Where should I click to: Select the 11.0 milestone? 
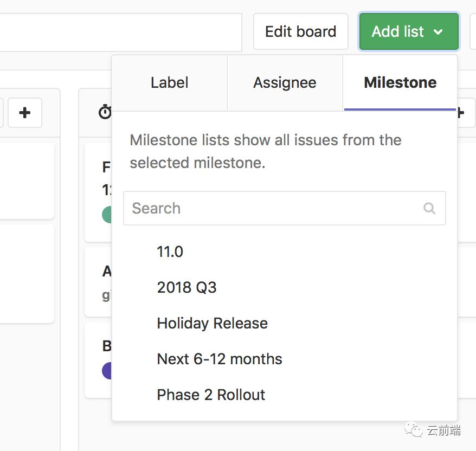170,252
